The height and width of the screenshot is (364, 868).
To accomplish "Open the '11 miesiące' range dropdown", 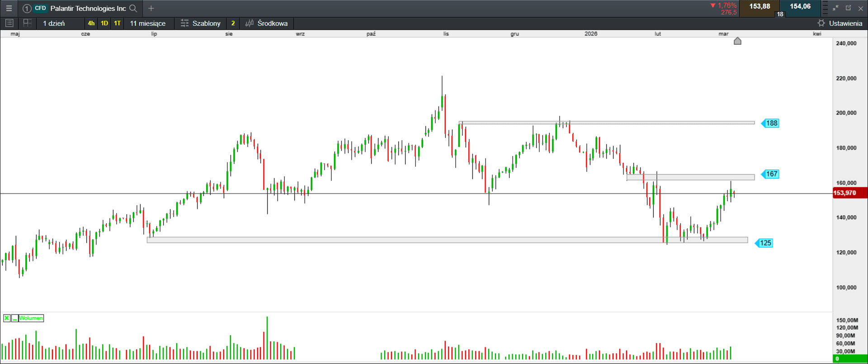I will tap(148, 23).
